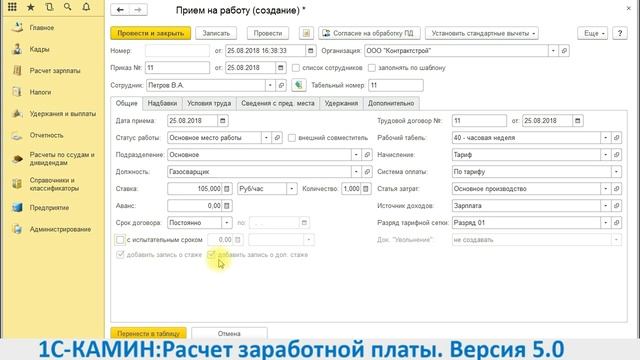Enable список сотрудников checkbox
Screen dimensions: 640x360
(x=296, y=68)
